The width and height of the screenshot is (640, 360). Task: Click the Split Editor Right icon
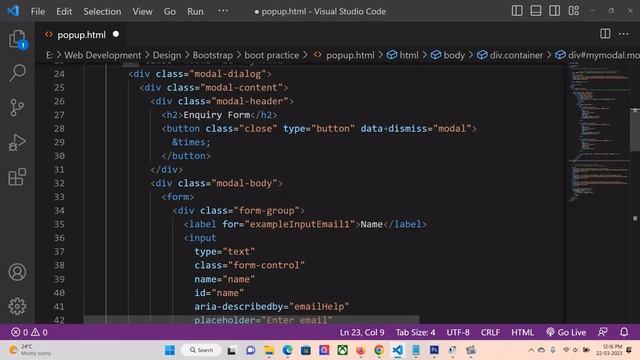point(605,34)
